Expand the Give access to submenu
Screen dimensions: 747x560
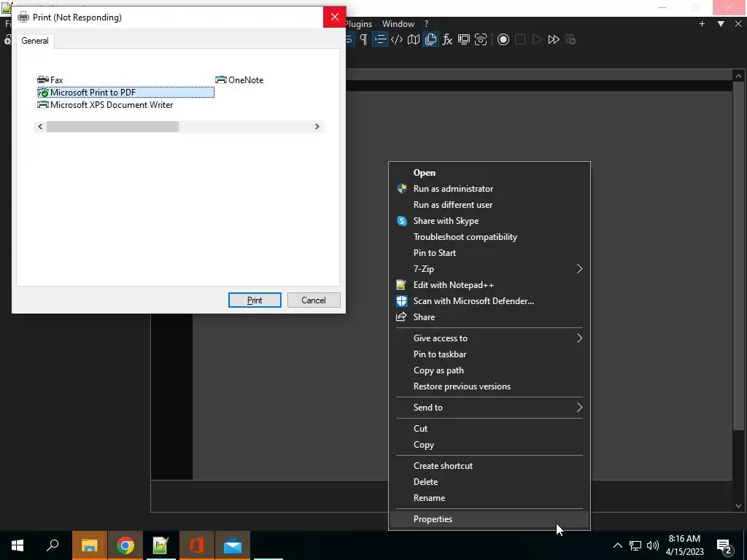pyautogui.click(x=489, y=338)
